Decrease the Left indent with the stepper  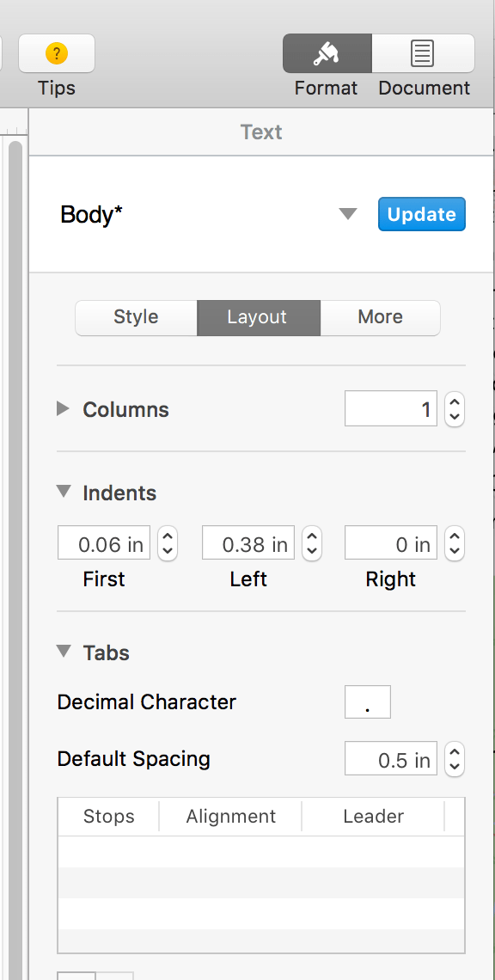point(311,548)
